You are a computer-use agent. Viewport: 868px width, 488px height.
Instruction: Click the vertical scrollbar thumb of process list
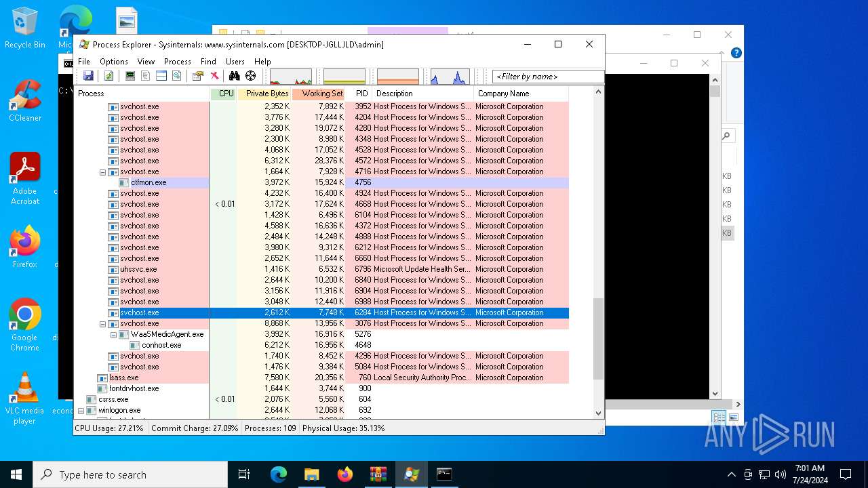[598, 339]
